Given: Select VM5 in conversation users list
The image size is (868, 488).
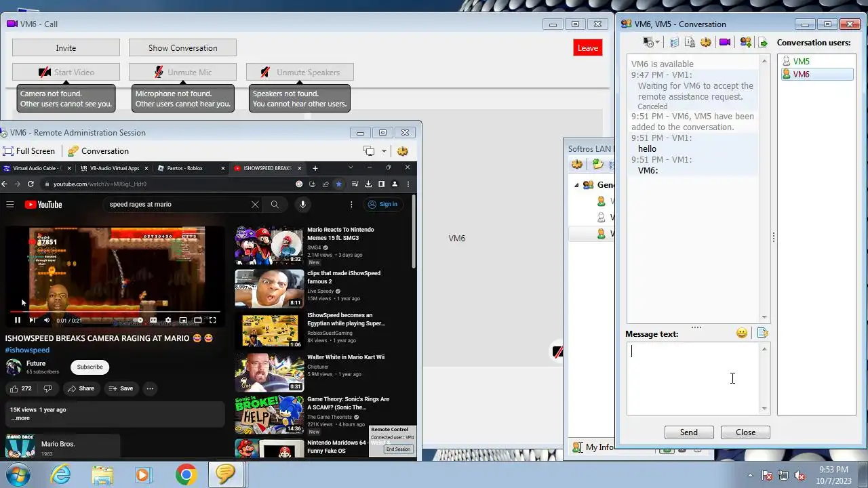Looking at the screenshot, I should pyautogui.click(x=816, y=61).
